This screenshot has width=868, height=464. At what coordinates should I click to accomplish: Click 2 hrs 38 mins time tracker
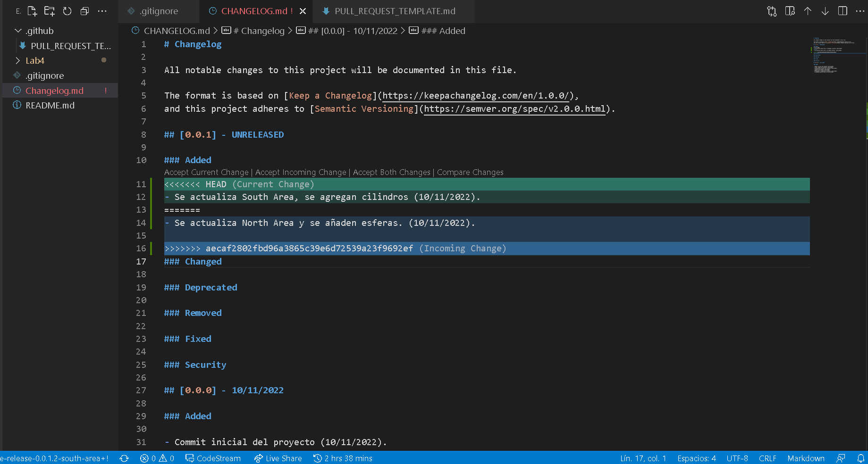343,458
